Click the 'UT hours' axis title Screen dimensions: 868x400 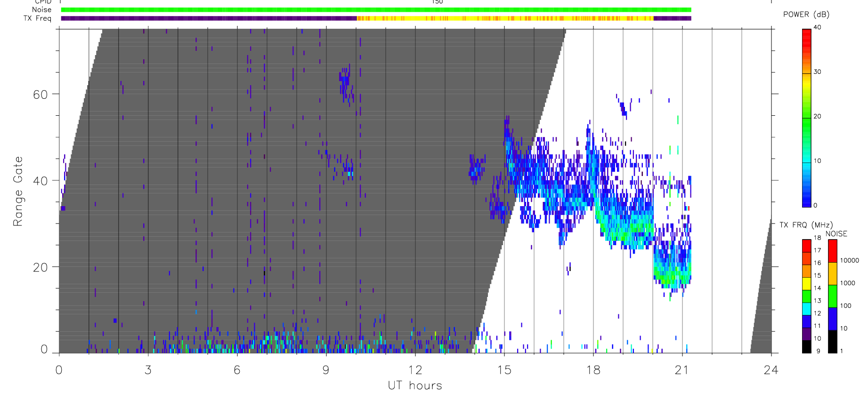pos(415,386)
